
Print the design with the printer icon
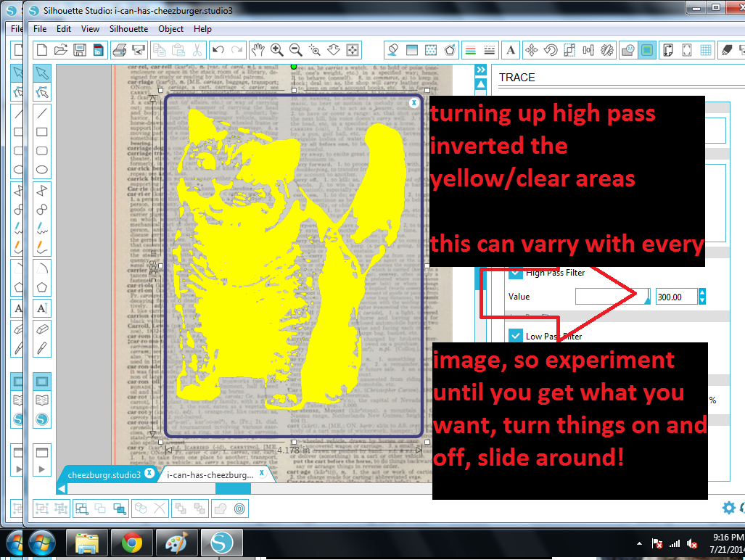click(x=119, y=50)
